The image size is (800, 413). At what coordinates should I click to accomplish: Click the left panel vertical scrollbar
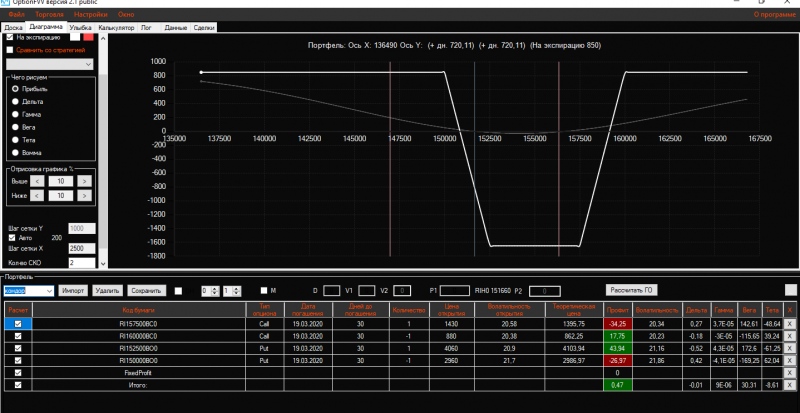tap(103, 151)
